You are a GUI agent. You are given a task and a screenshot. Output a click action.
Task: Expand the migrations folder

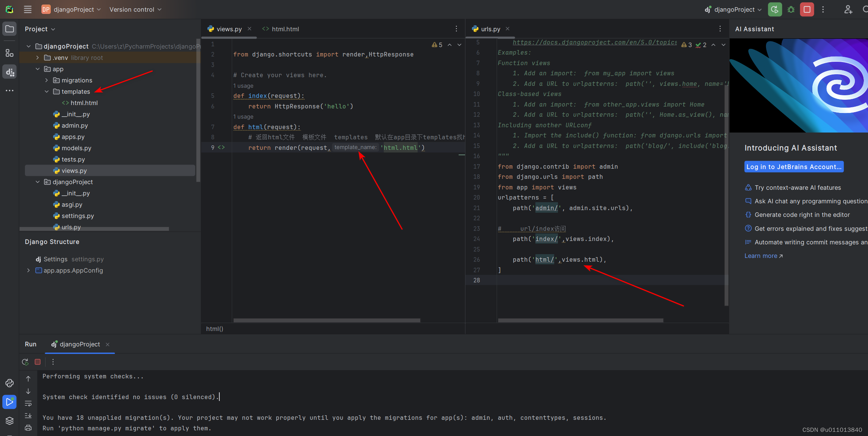[x=47, y=80]
